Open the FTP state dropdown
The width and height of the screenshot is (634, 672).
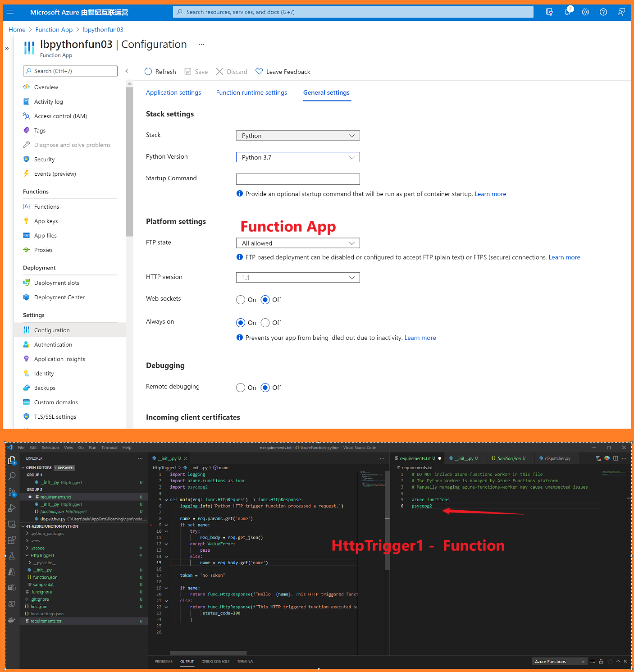297,242
